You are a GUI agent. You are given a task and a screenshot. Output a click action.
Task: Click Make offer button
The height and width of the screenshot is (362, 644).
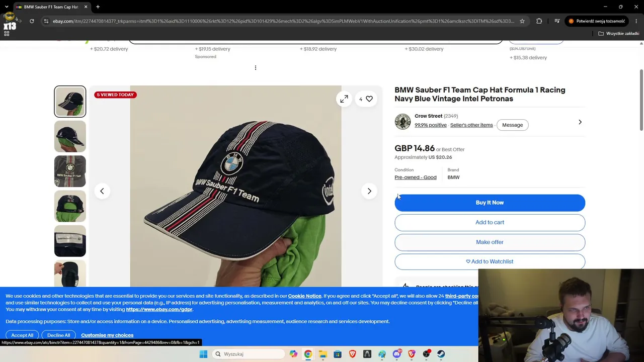490,242
